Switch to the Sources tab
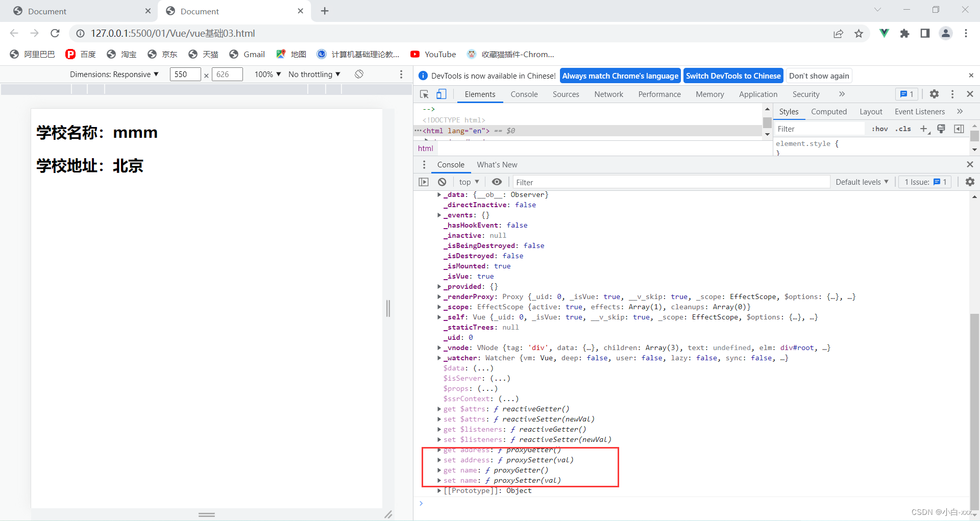 (566, 94)
